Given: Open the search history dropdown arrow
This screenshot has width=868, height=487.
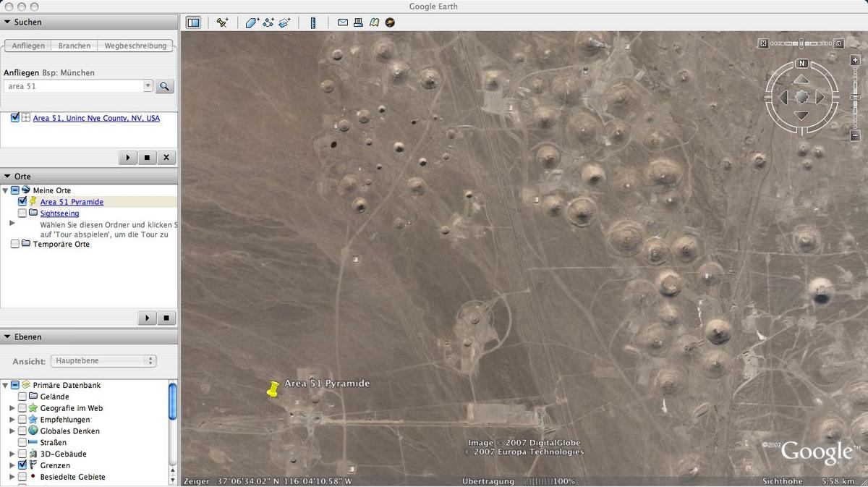Looking at the screenshot, I should click(148, 86).
